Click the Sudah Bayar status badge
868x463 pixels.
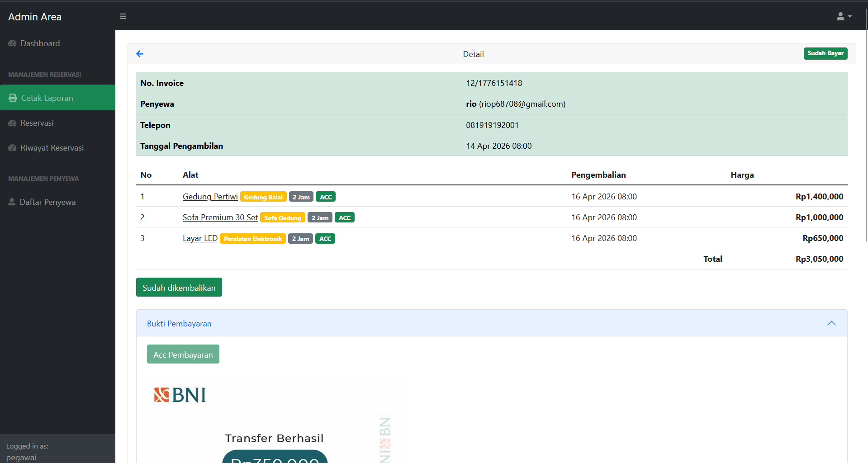tap(825, 53)
